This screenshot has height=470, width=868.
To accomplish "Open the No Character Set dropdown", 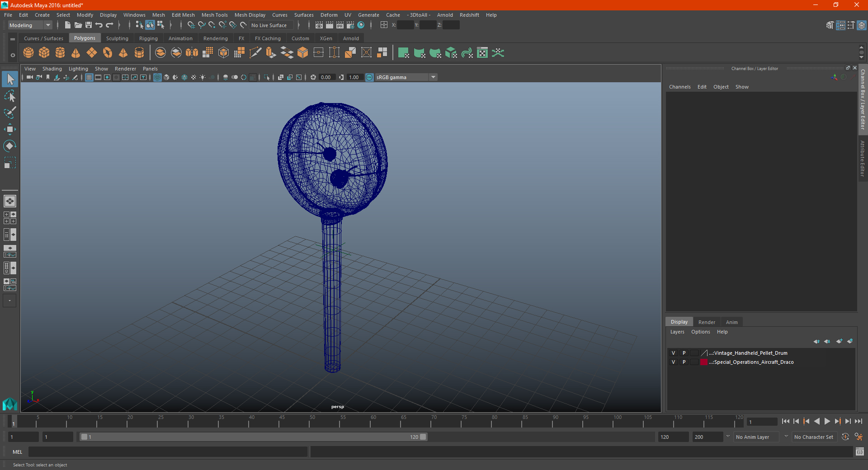I will tap(814, 437).
